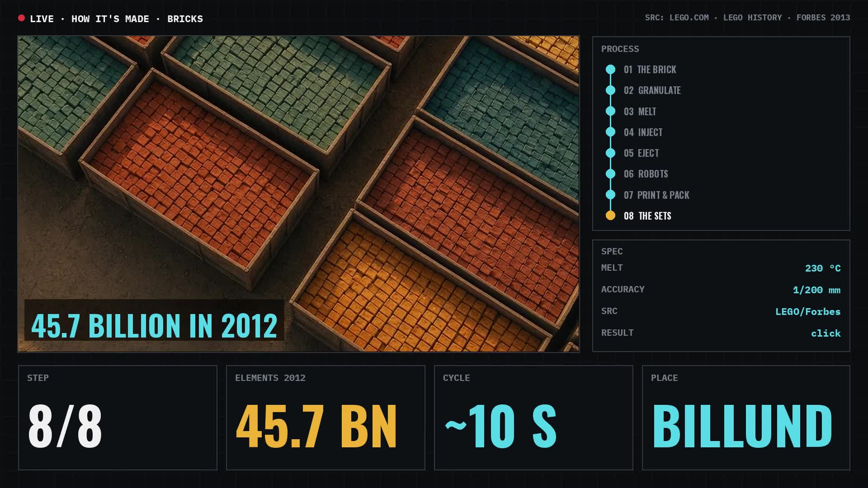Click the LEGO/Forbes source value
This screenshot has width=868, height=488.
[808, 311]
